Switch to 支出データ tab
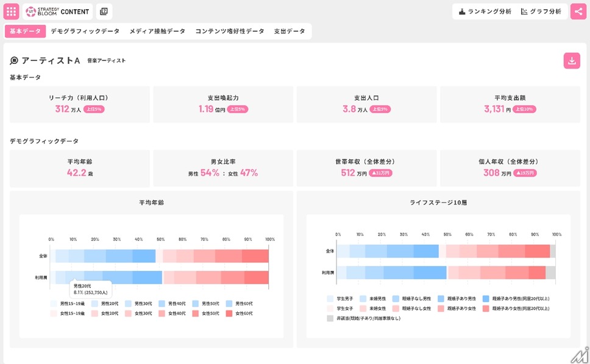590x364 pixels. pyautogui.click(x=290, y=31)
